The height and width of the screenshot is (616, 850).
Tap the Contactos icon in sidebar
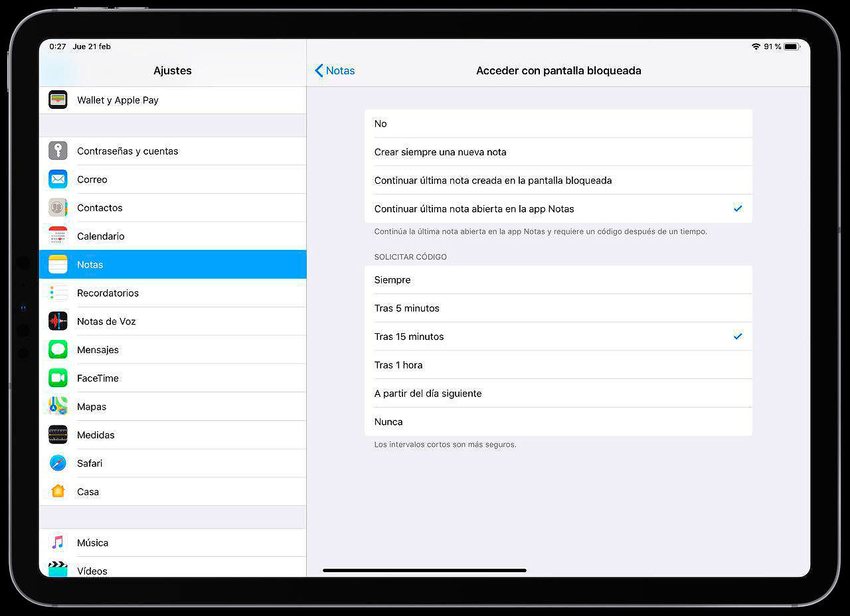pos(58,208)
